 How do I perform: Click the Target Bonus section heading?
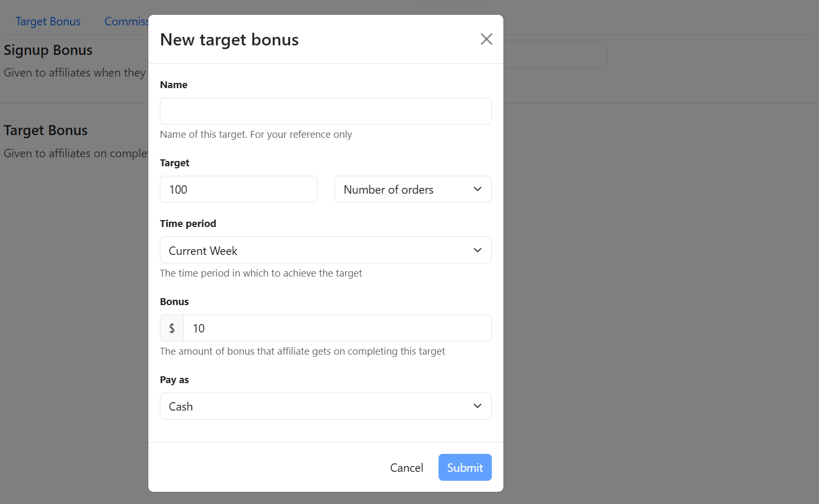(x=46, y=130)
